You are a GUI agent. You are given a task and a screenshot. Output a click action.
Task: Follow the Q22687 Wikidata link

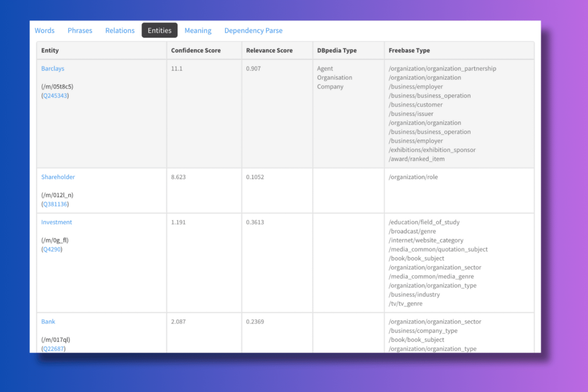53,349
